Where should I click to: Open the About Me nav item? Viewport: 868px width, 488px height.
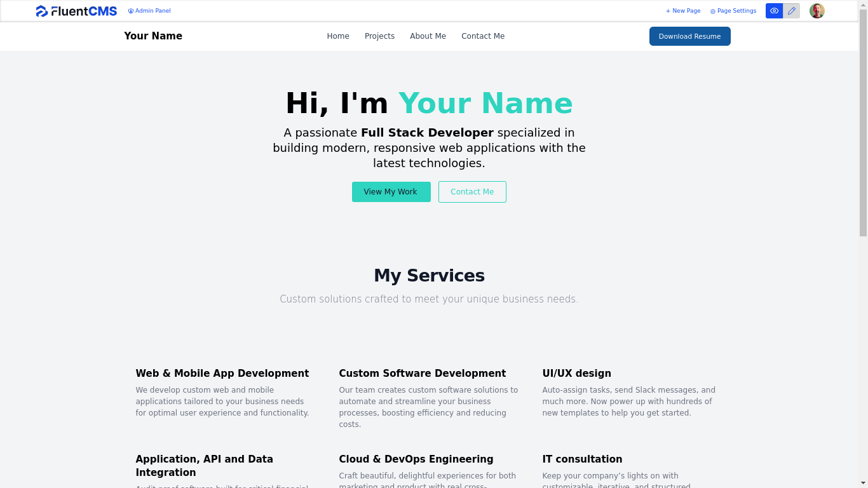(428, 36)
